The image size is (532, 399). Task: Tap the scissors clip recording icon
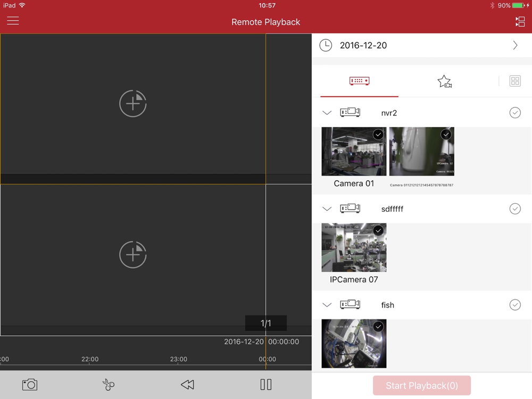tap(109, 385)
